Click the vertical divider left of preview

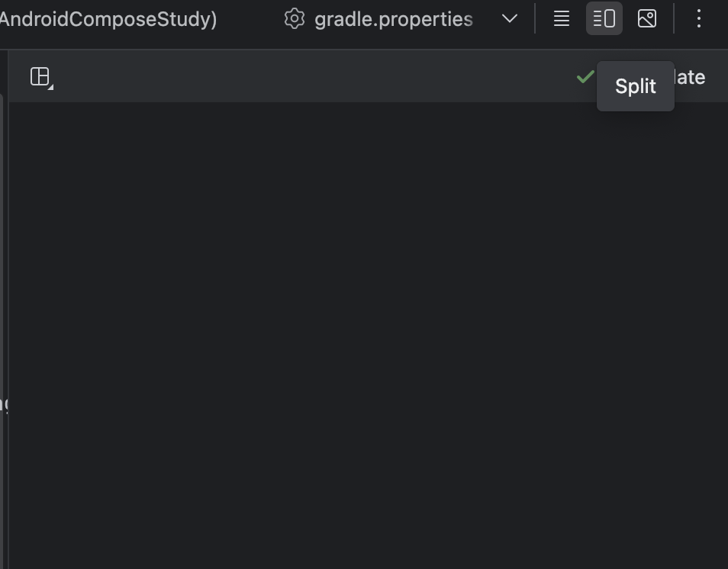pyautogui.click(x=8, y=309)
